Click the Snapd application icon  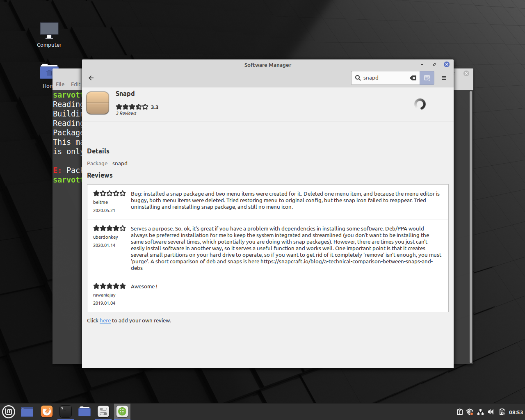point(97,103)
